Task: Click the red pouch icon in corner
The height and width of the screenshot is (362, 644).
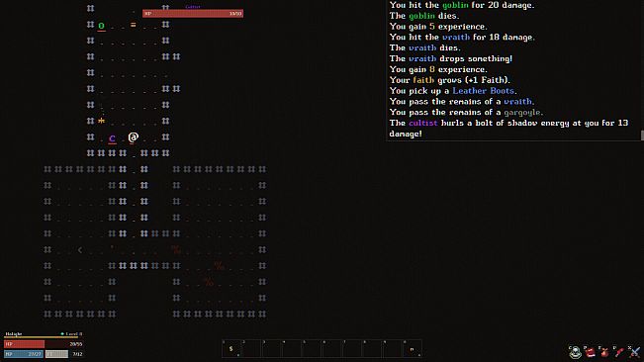Action: point(604,352)
